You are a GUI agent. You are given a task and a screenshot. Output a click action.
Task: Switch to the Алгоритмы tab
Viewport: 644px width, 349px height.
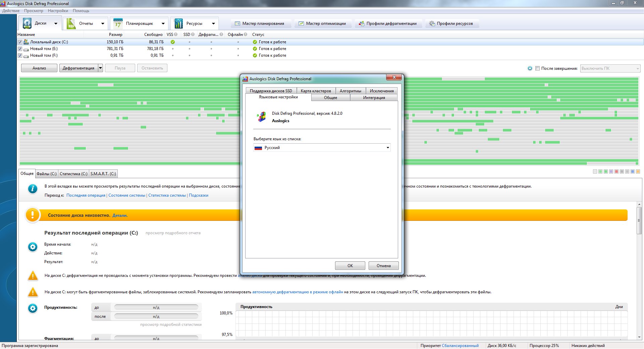(351, 91)
